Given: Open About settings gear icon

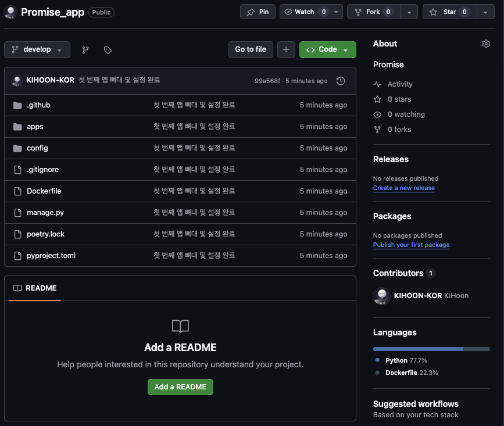Looking at the screenshot, I should tap(485, 44).
